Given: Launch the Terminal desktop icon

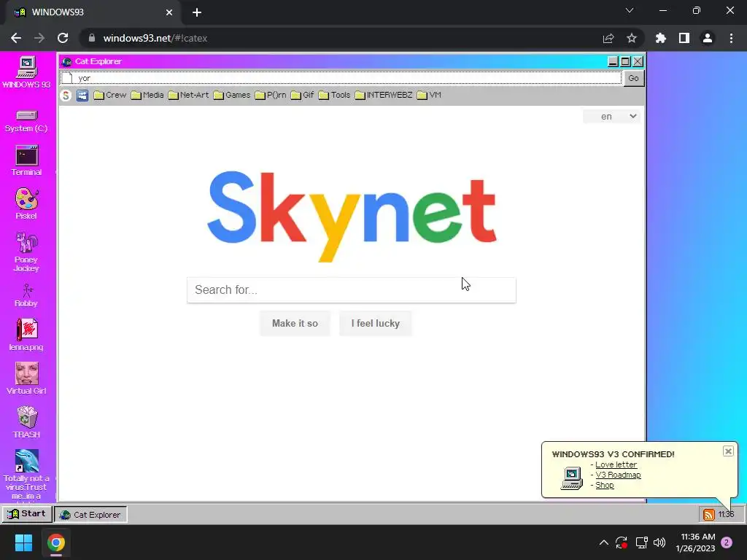Looking at the screenshot, I should tap(27, 160).
